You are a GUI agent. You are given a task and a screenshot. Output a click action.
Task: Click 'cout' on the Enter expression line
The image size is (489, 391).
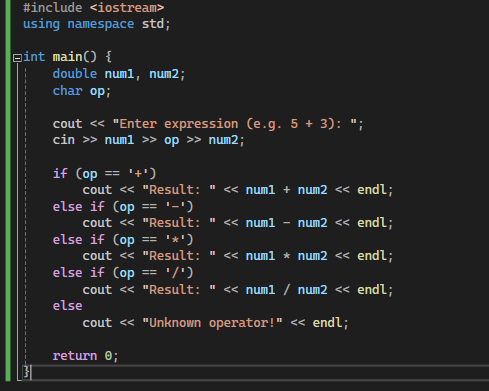tap(67, 124)
